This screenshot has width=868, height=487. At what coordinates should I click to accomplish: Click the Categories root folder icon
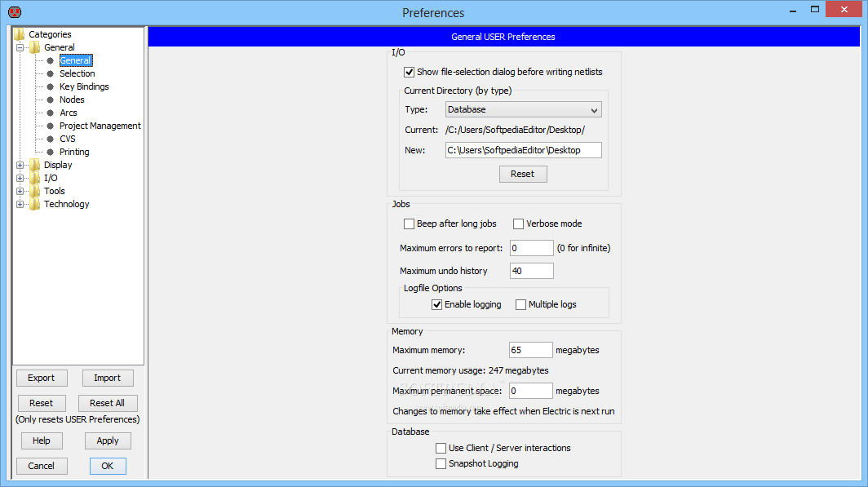[20, 34]
